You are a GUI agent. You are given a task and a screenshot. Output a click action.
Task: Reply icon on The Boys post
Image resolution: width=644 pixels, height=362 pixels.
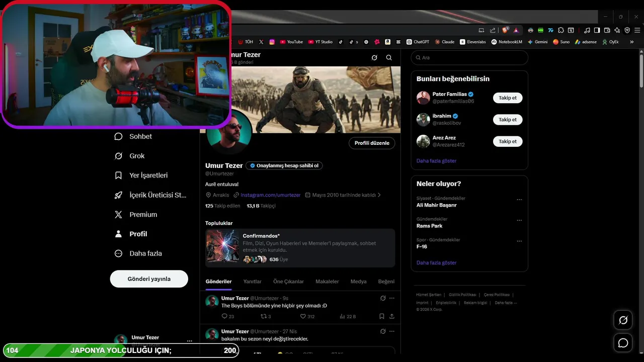224,316
